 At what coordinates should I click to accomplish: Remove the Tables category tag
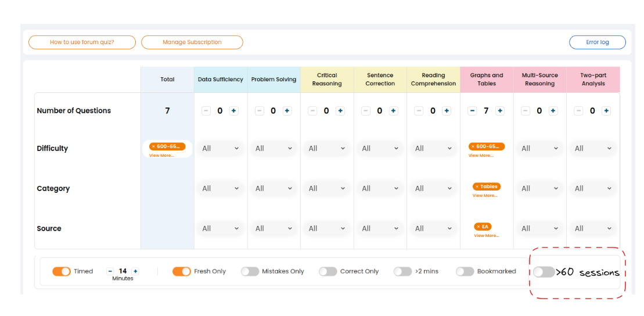477,187
